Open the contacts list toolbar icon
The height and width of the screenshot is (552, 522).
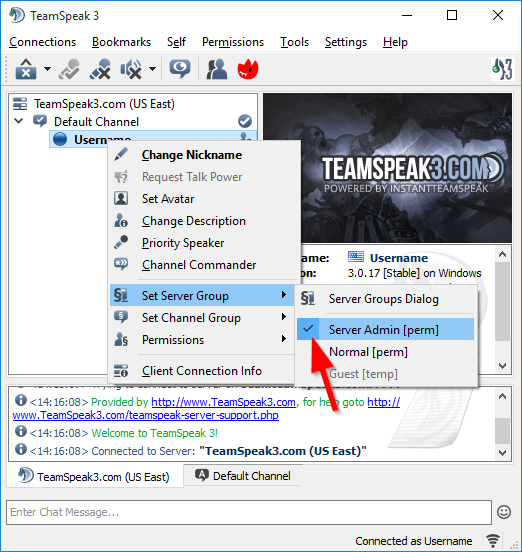pyautogui.click(x=216, y=69)
